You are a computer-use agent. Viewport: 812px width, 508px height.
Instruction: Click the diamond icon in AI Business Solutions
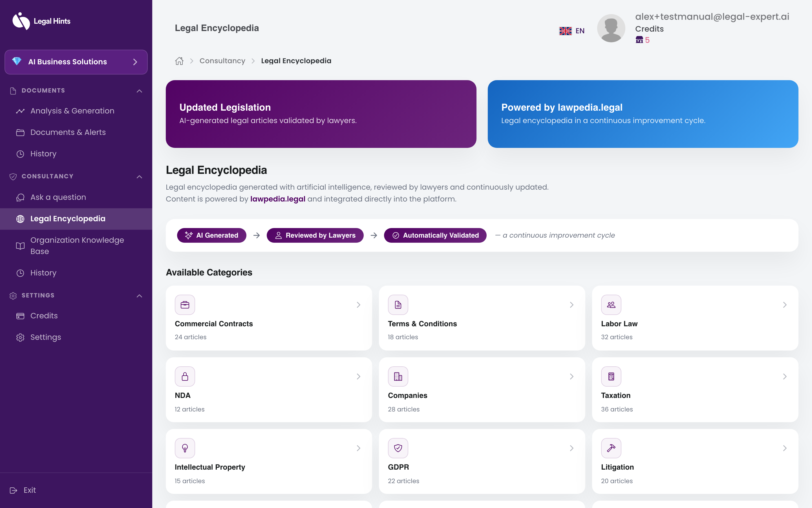click(16, 62)
